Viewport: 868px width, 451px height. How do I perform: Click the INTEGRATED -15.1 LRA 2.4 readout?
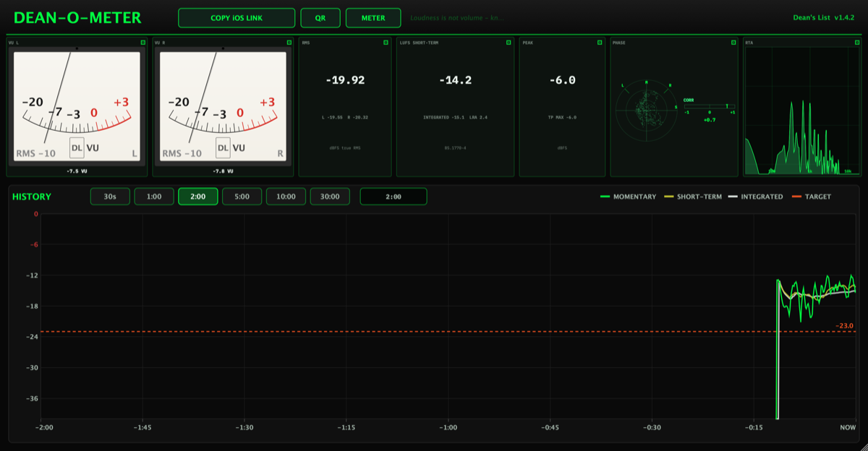pos(455,117)
